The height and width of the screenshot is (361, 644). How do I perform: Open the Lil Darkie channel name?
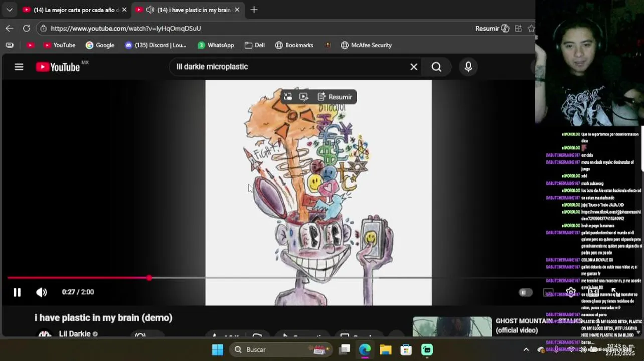pyautogui.click(x=75, y=334)
